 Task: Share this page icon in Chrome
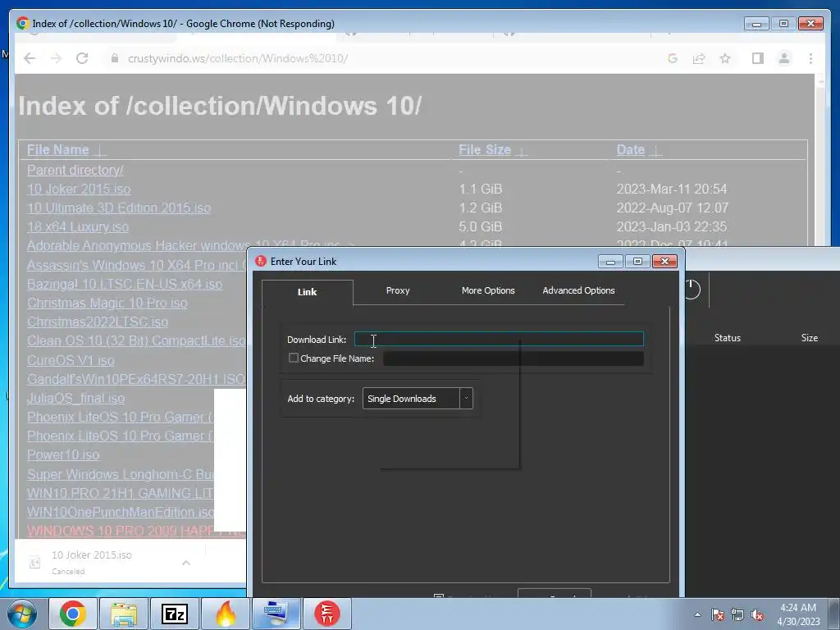tap(699, 58)
